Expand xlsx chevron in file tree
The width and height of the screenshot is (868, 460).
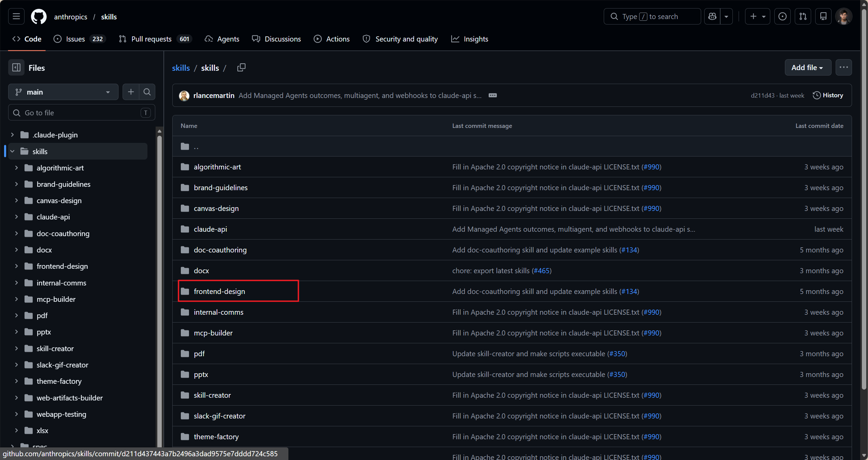[16, 430]
